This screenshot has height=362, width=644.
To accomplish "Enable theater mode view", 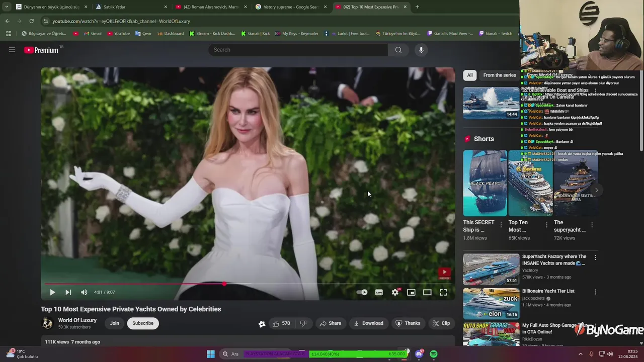I will (x=427, y=292).
